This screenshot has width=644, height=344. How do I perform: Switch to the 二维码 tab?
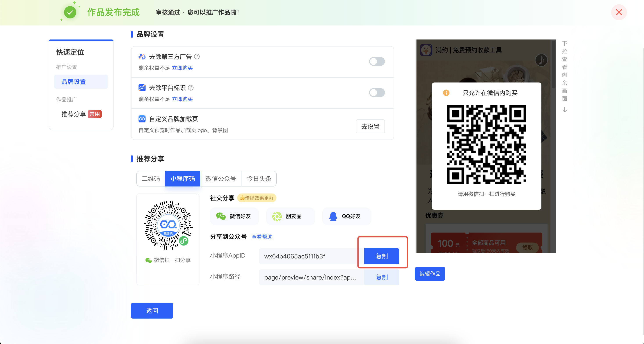coord(151,179)
